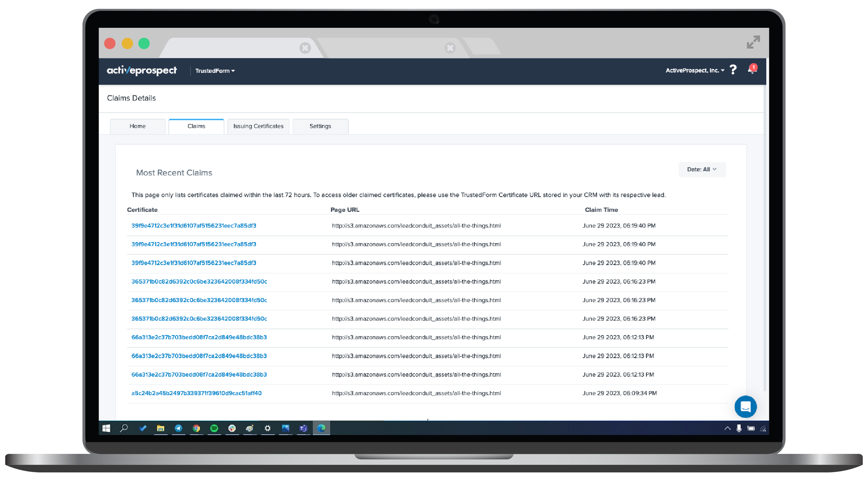Select the Home tab

pyautogui.click(x=137, y=126)
